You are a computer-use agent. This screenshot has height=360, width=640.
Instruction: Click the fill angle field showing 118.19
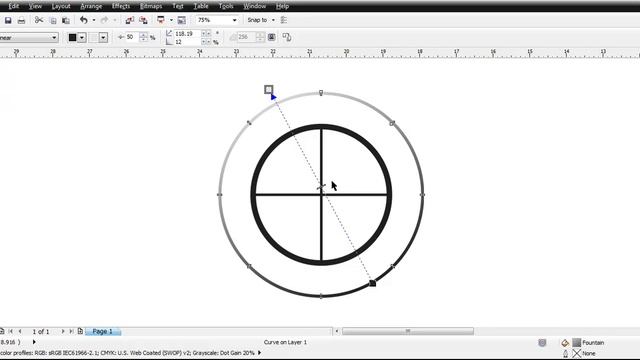[x=187, y=33]
